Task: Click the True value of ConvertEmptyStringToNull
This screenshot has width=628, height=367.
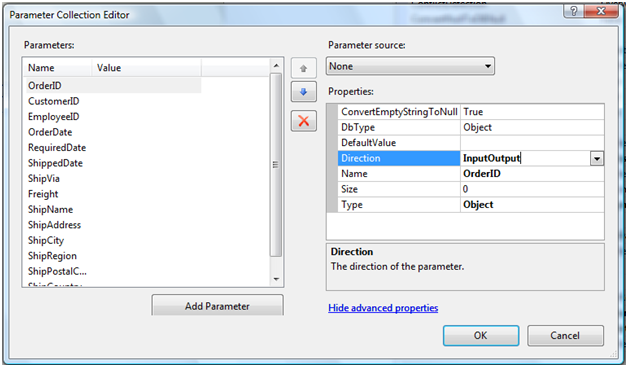Action: (x=532, y=112)
